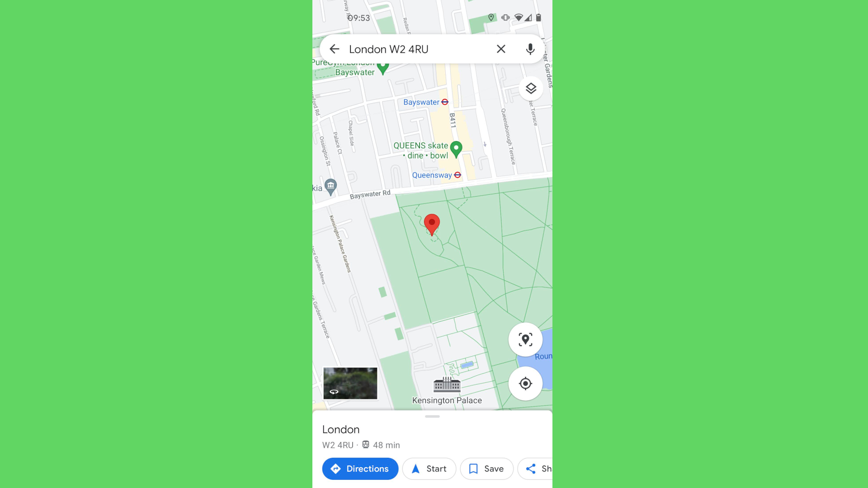Tap the Street View pegman icon

pos(525,340)
